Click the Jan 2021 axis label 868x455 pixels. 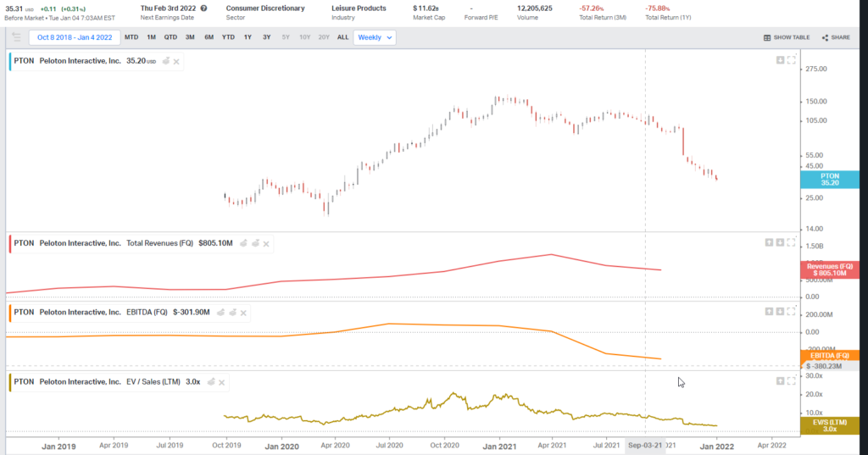pos(499,447)
